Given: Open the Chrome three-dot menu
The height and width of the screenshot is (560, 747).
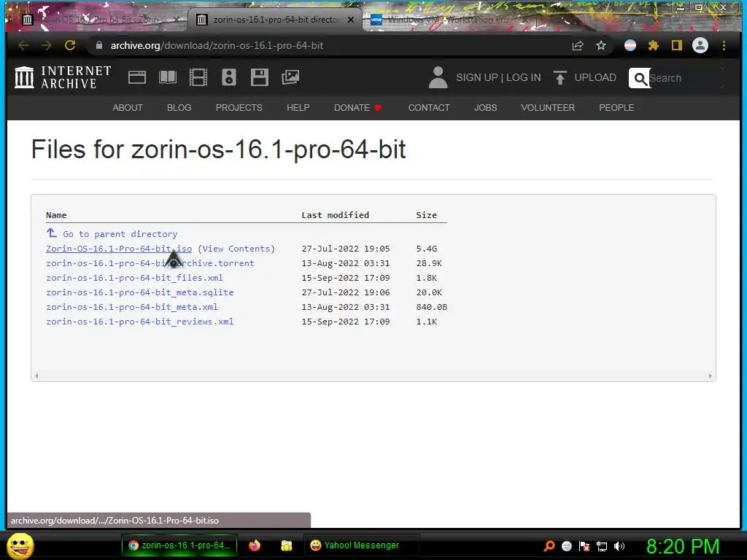Looking at the screenshot, I should pyautogui.click(x=724, y=45).
